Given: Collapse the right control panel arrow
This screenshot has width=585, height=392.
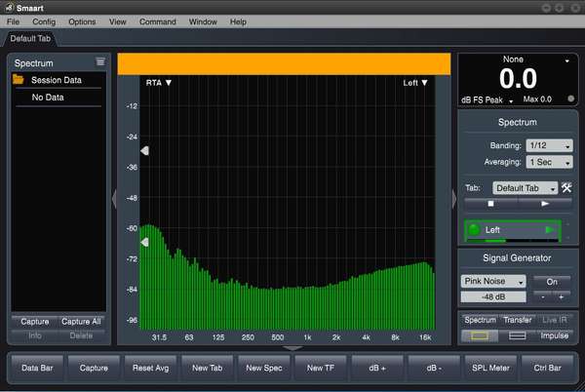Looking at the screenshot, I should [454, 199].
